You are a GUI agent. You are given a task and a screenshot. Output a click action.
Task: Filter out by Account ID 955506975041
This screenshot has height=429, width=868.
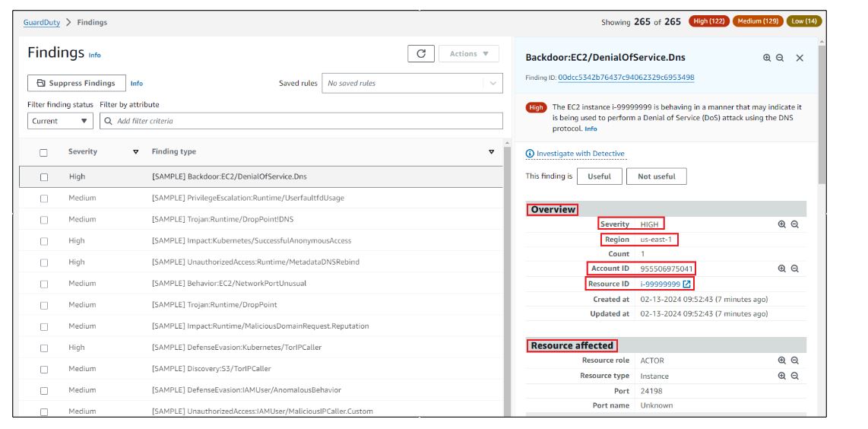pos(795,269)
